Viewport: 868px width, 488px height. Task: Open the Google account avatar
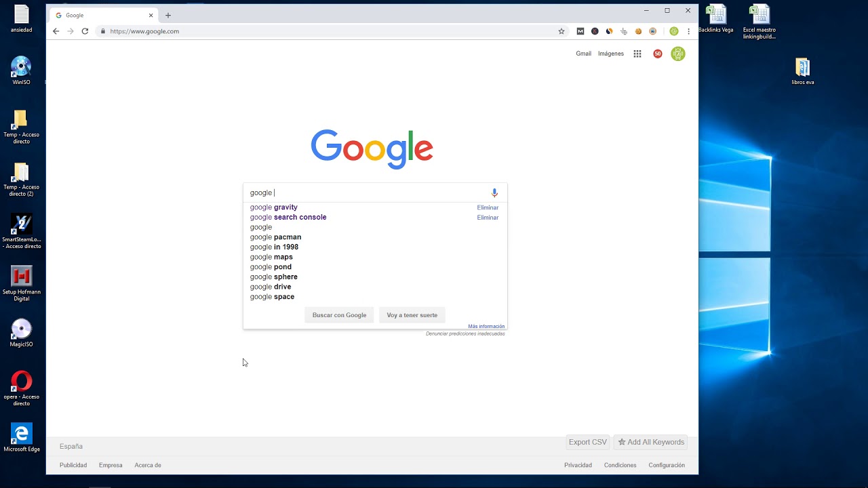(x=678, y=54)
